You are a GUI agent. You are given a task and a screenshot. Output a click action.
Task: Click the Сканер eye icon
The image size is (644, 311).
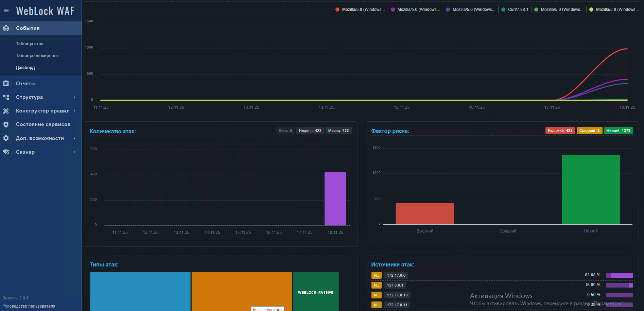pyautogui.click(x=6, y=152)
